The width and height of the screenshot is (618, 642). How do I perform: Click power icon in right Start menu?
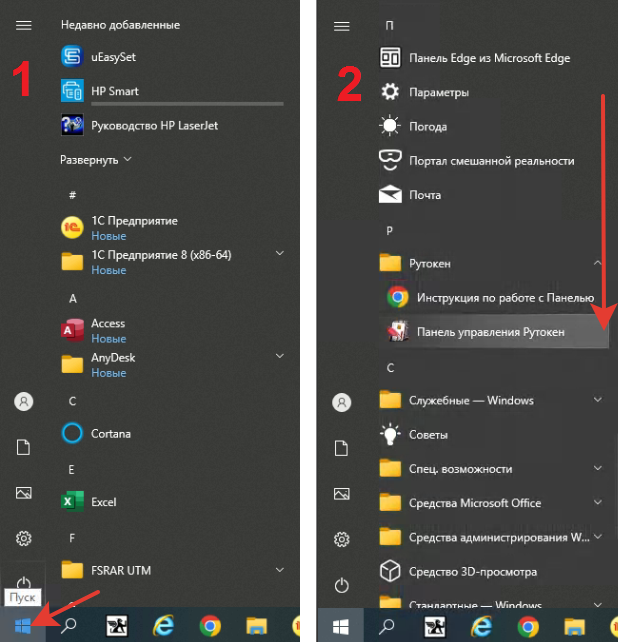341,585
